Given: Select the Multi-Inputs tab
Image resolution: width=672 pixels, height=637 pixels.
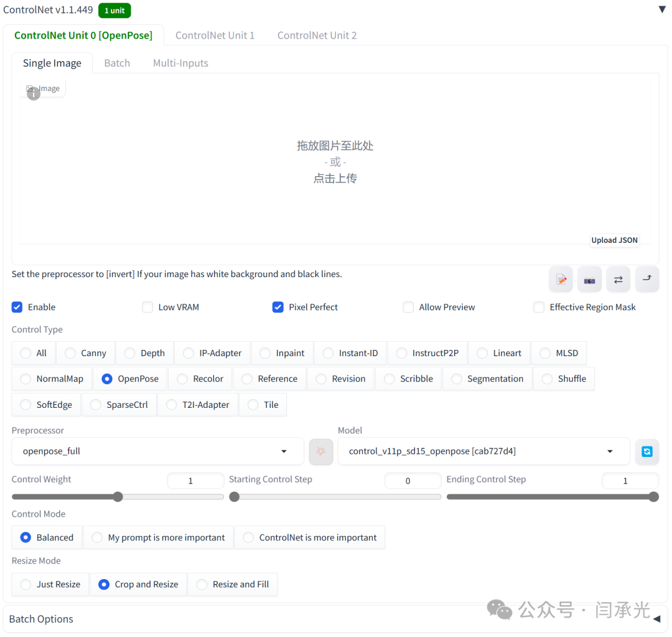Looking at the screenshot, I should point(180,63).
